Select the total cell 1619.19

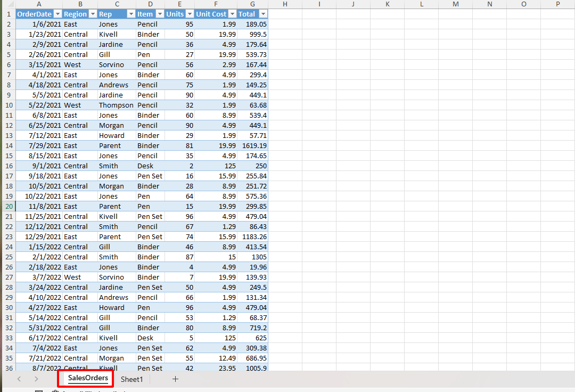[x=253, y=145]
